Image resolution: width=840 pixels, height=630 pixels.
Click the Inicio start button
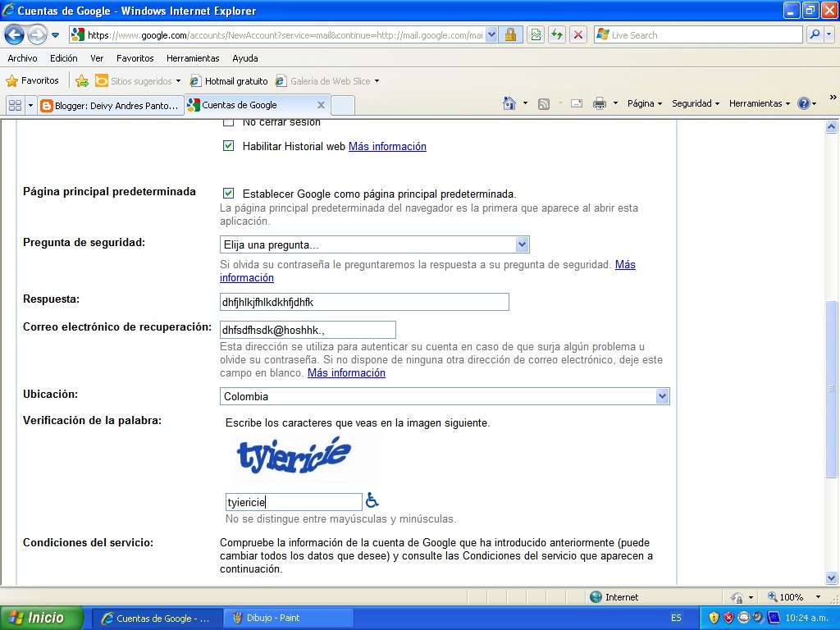coord(42,618)
